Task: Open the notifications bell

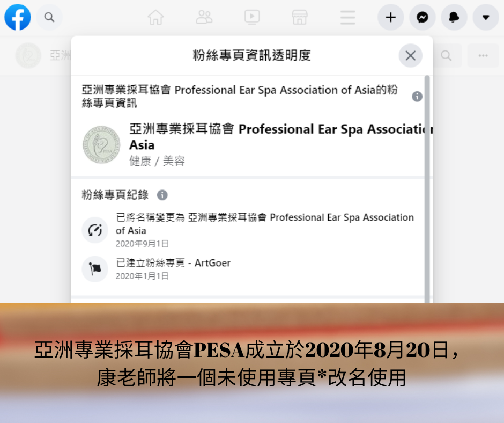Action: click(x=454, y=17)
